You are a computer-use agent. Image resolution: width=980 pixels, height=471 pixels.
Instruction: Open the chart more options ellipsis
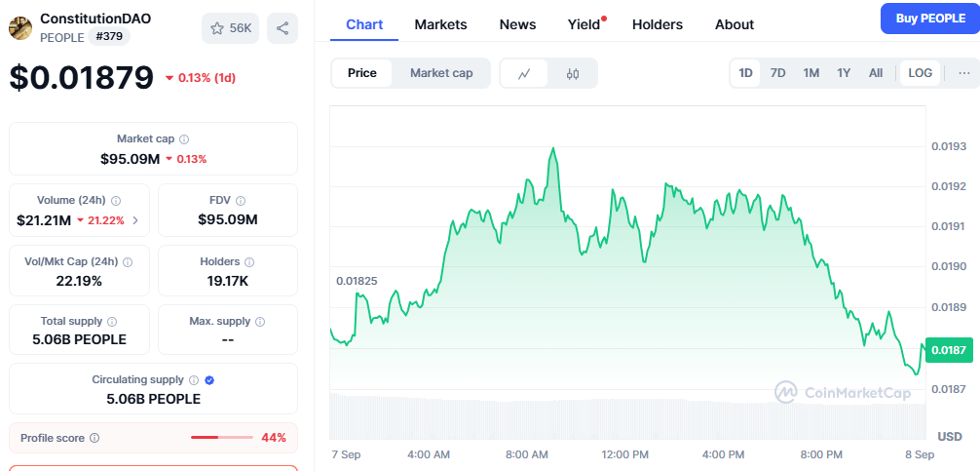[964, 73]
